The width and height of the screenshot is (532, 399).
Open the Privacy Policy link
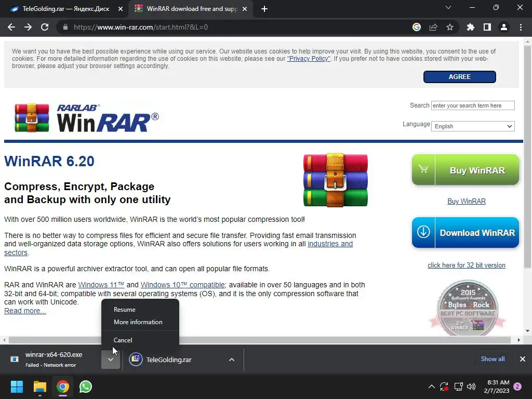309,59
